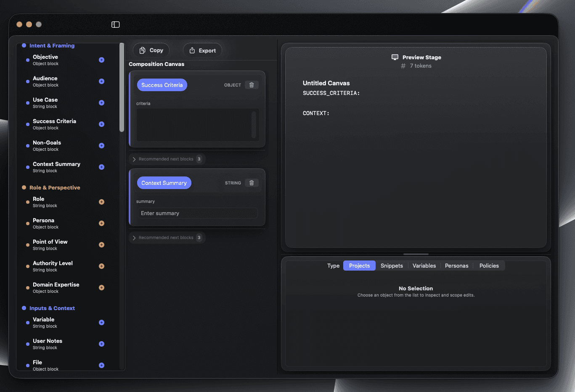Click the Success Criteria pill label
The width and height of the screenshot is (575, 392).
click(x=162, y=85)
